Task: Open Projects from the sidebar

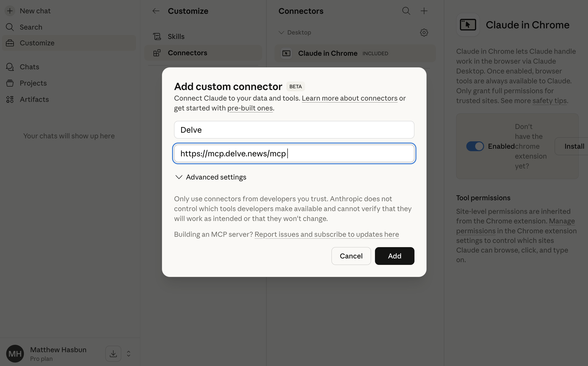Action: (33, 83)
